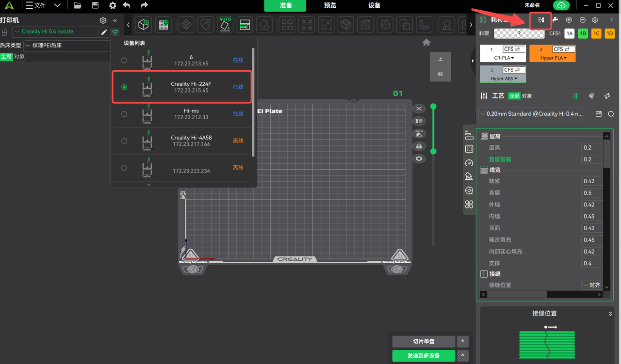
Task: Open the CR-PLA filament dropdown
Action: [503, 58]
